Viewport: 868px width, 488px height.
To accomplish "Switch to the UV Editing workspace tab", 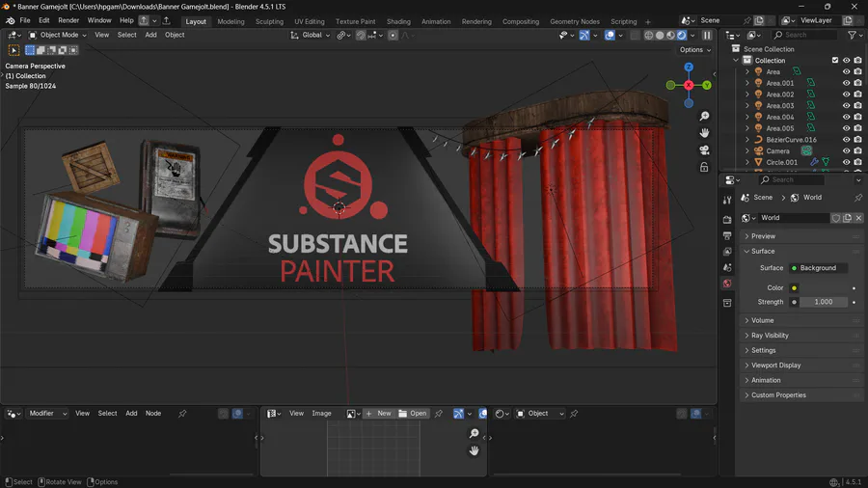I will [310, 21].
